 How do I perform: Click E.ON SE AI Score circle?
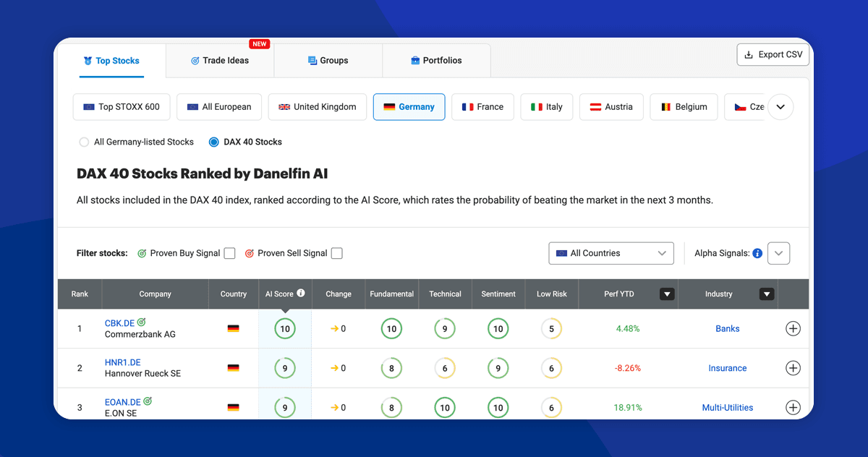[285, 408]
